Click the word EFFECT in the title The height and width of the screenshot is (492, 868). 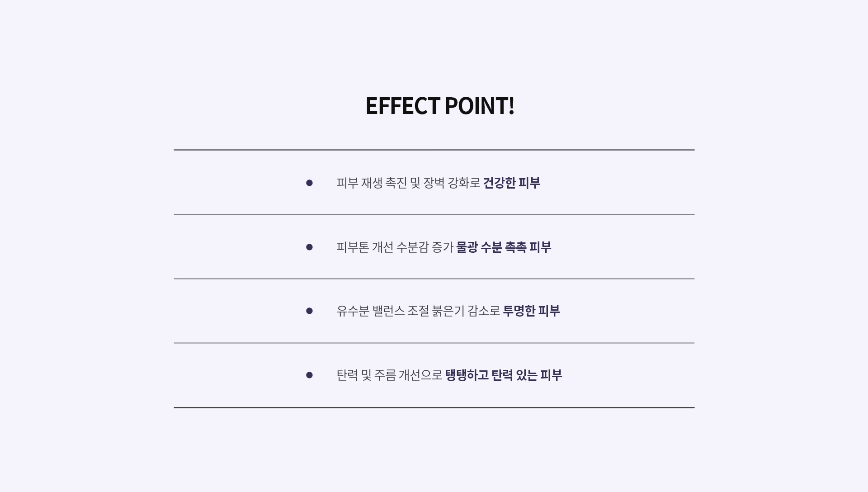point(402,106)
